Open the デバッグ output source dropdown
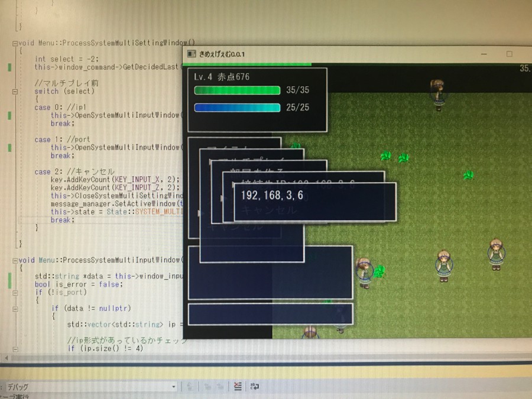This screenshot has height=399, width=532. click(173, 387)
